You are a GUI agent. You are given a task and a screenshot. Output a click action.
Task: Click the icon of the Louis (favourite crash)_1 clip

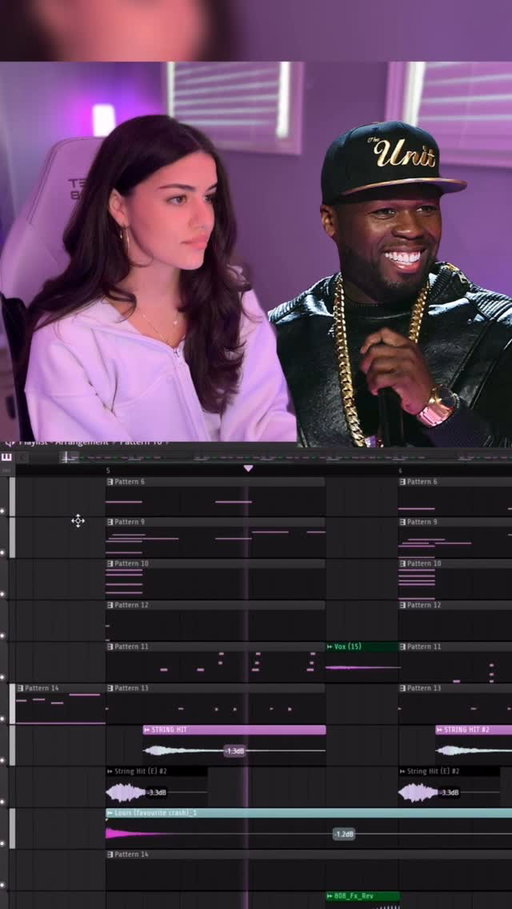click(x=110, y=813)
